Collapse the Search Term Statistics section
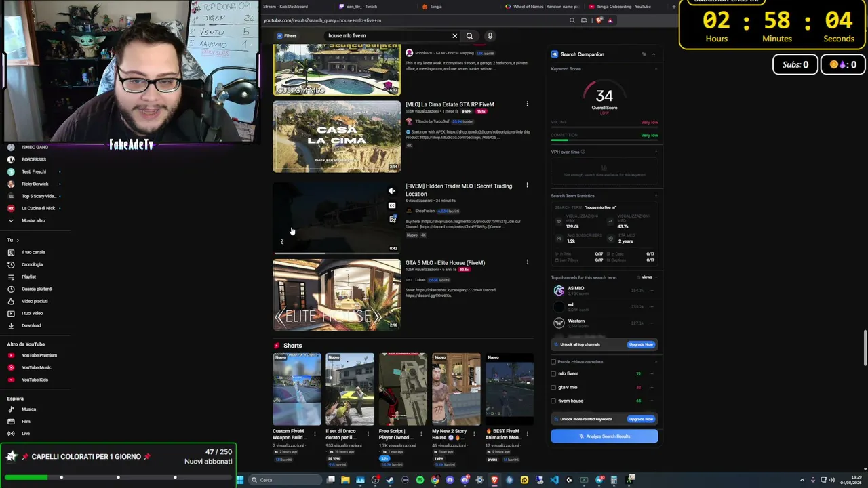Viewport: 868px width, 488px height. pyautogui.click(x=656, y=196)
